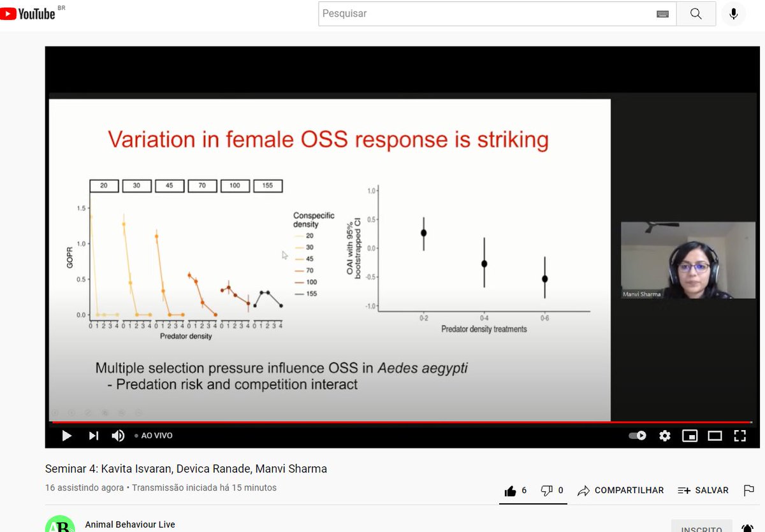765x532 pixels.
Task: Seek on the red progress bar
Action: coord(400,422)
